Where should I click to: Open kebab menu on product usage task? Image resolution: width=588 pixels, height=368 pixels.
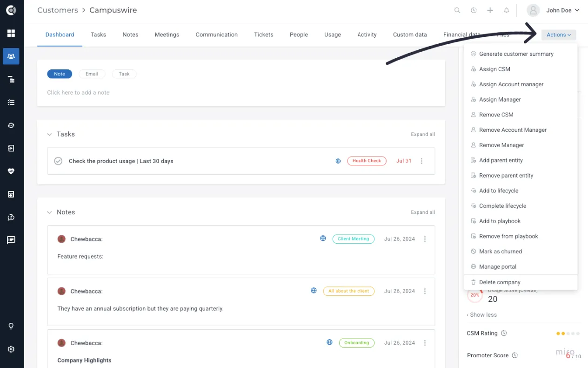pos(422,161)
